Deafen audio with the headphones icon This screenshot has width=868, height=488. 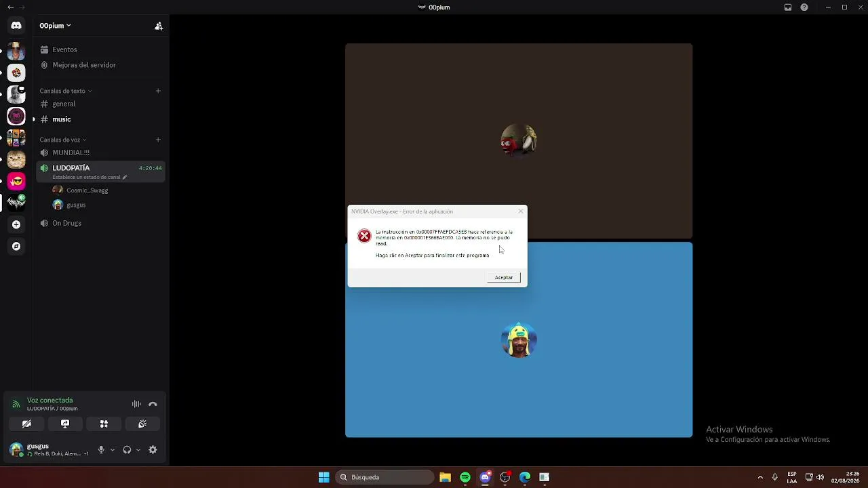(x=127, y=449)
